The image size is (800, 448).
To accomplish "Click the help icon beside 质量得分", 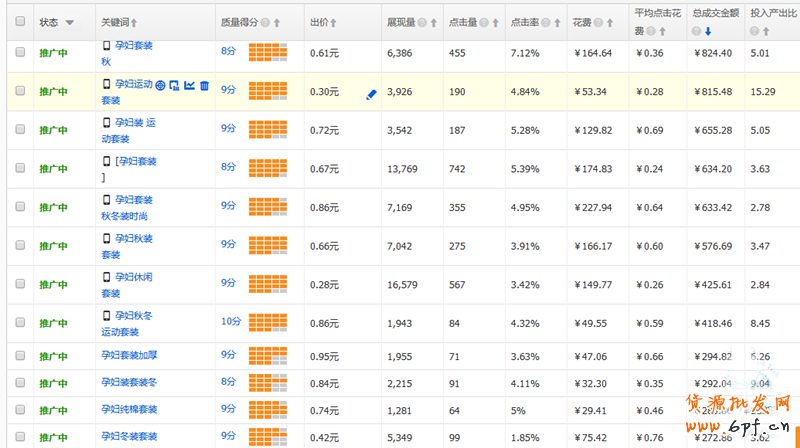I will 265,22.
